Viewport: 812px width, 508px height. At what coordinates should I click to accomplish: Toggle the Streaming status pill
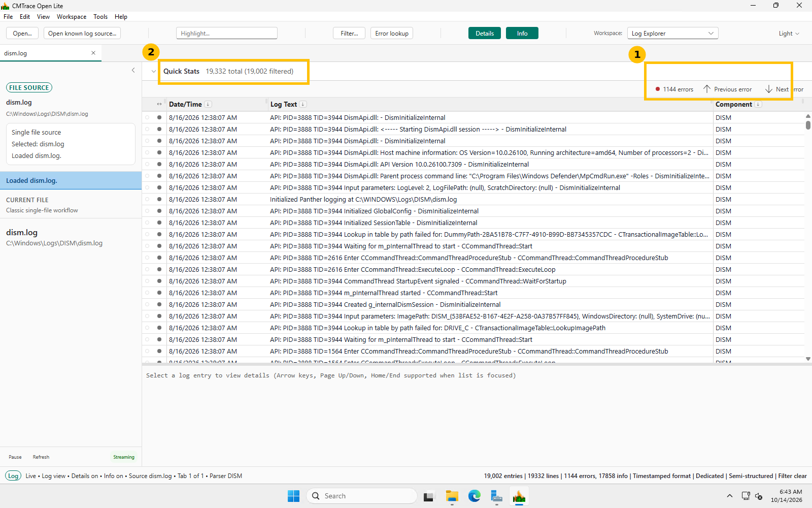pyautogui.click(x=124, y=457)
